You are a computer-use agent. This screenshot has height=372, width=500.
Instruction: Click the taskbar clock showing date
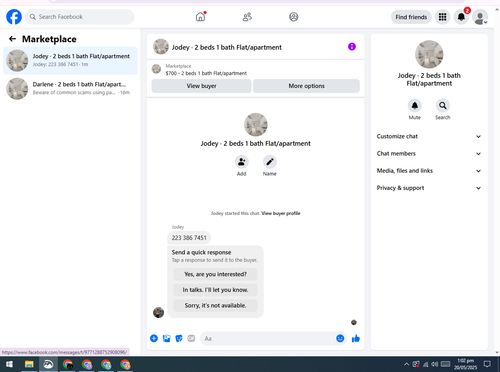[x=466, y=364]
